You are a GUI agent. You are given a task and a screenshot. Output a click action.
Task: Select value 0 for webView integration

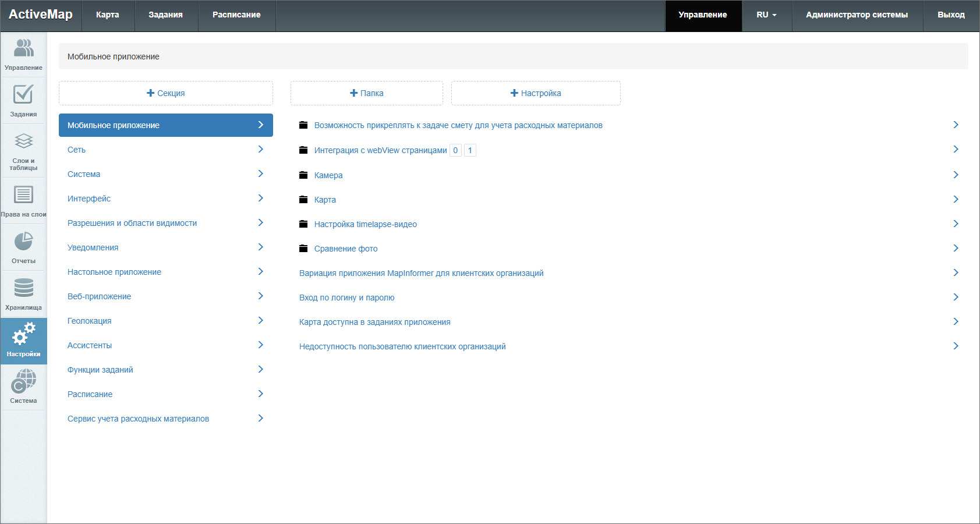[455, 150]
